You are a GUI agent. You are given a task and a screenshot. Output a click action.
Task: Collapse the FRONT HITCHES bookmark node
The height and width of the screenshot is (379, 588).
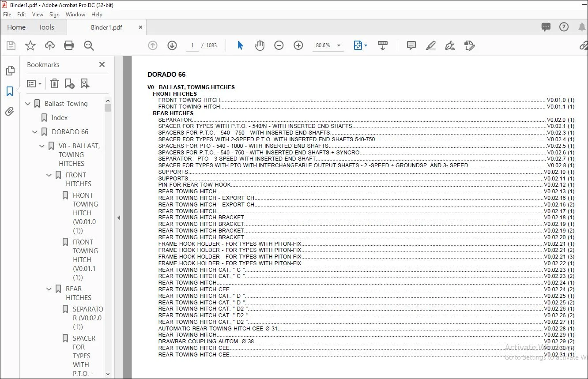(x=49, y=175)
